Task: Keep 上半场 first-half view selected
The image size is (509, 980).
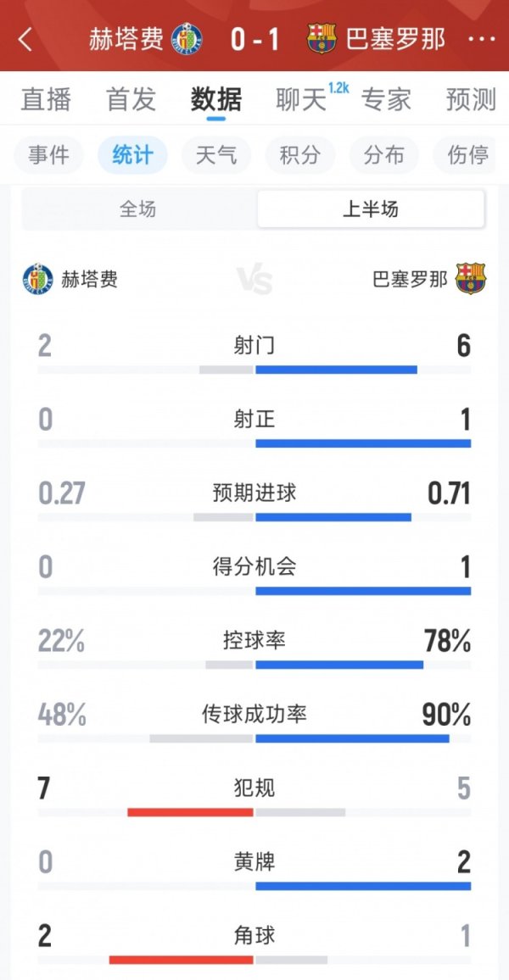Action: coord(371,208)
